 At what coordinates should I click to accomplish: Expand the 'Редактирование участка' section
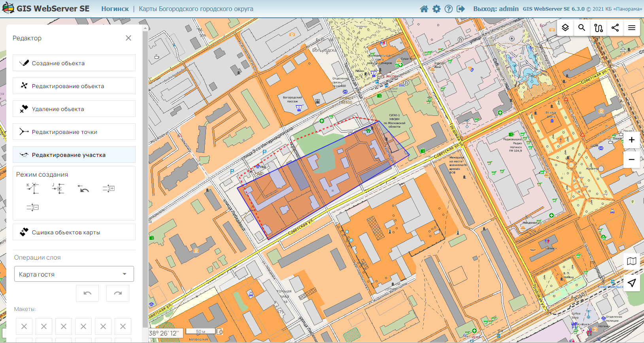click(x=74, y=155)
